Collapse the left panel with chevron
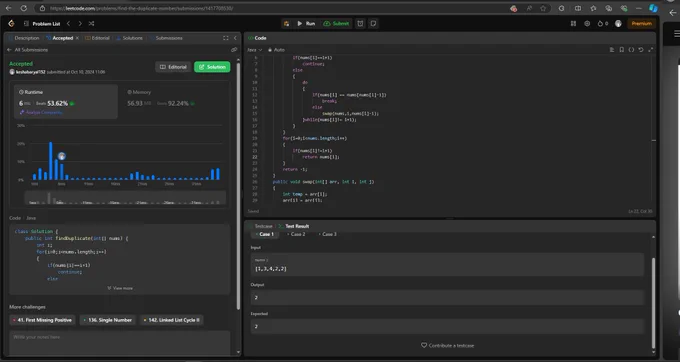Viewport: 680px width, 362px height. click(235, 38)
